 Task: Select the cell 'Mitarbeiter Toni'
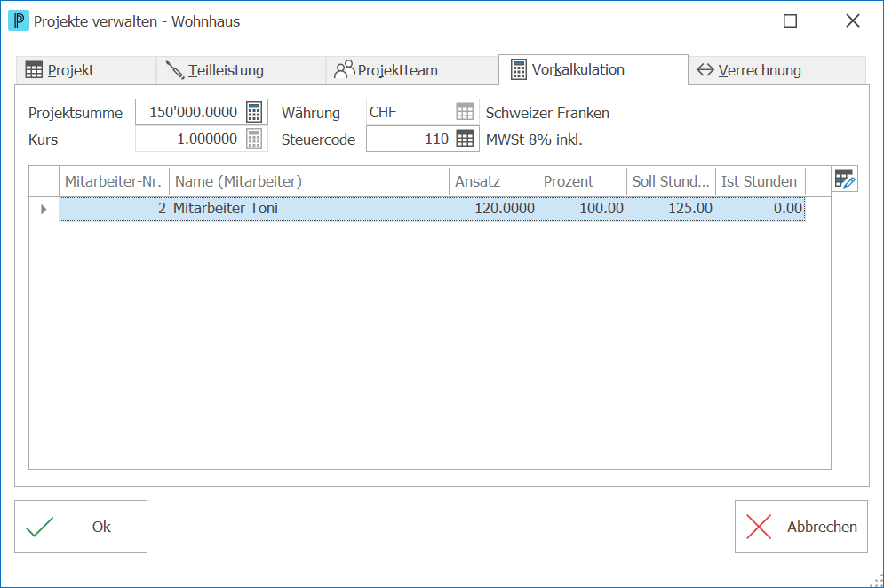point(309,209)
